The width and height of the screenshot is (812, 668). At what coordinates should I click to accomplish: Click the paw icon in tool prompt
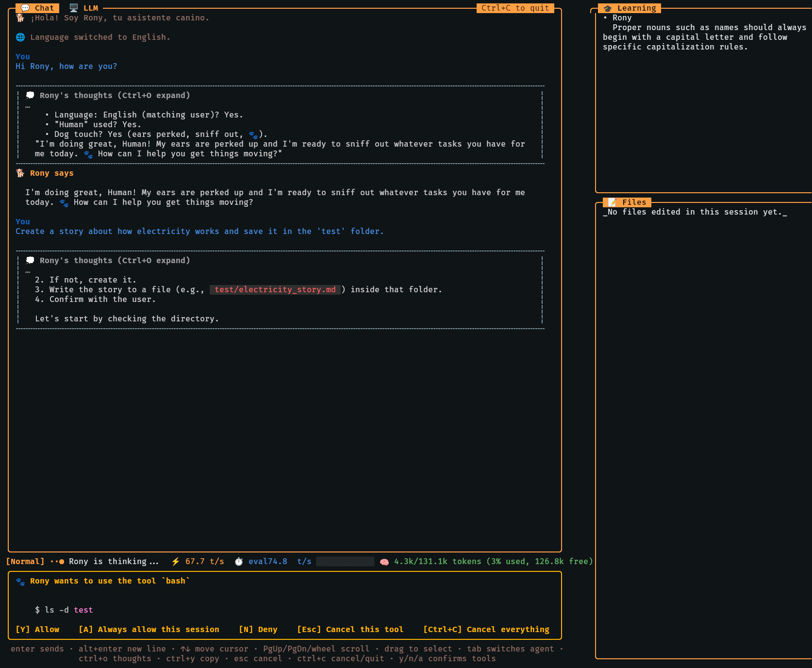pyautogui.click(x=20, y=581)
